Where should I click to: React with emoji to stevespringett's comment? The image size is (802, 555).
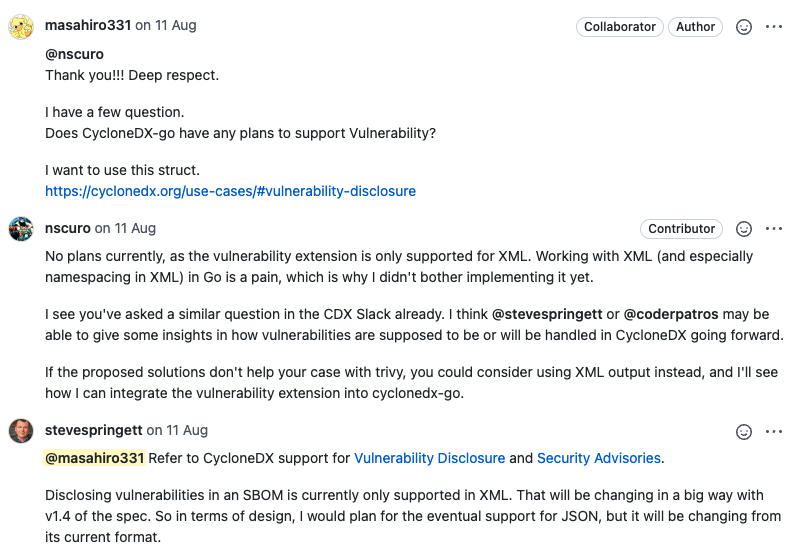743,432
